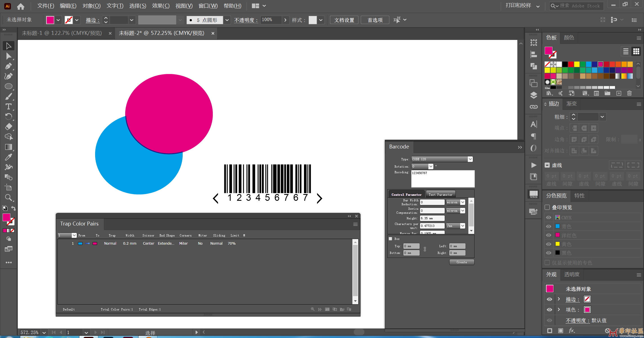The image size is (644, 338).
Task: Expand the 填色 row in Appearance panel
Action: tap(559, 310)
